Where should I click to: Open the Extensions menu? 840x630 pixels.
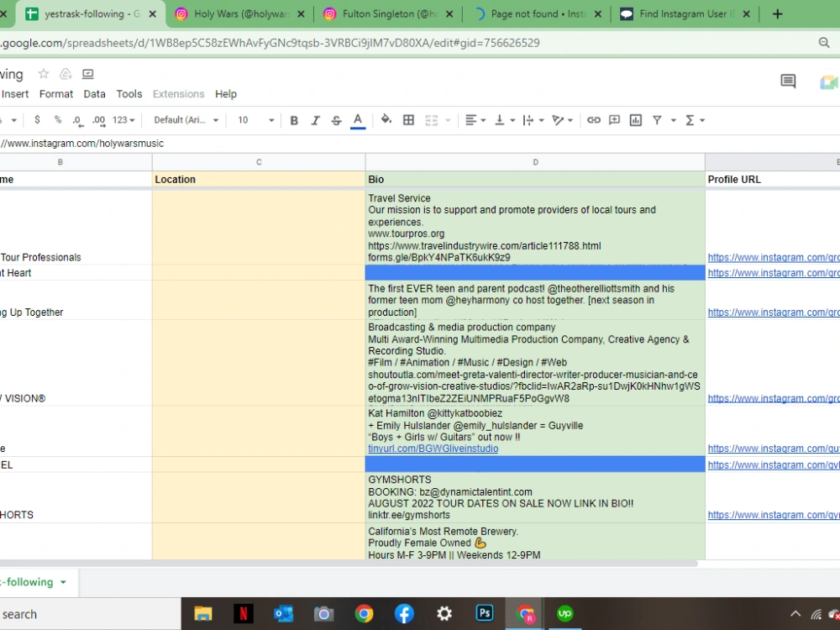[x=178, y=94]
